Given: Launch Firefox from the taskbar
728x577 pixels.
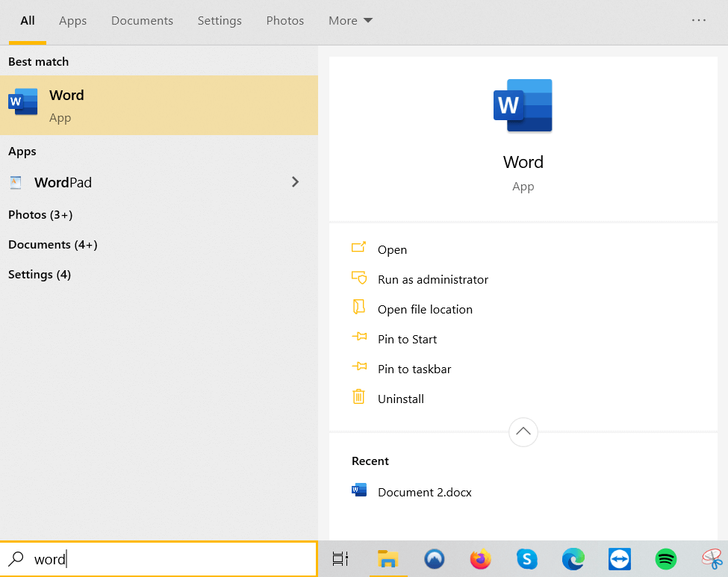Looking at the screenshot, I should (x=480, y=558).
